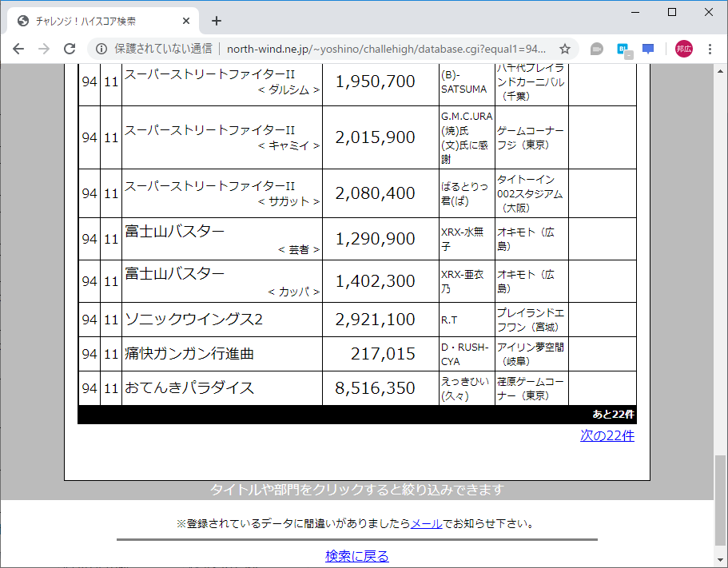Toggle the bookmark star for this page
This screenshot has height=568, width=728.
(565, 49)
